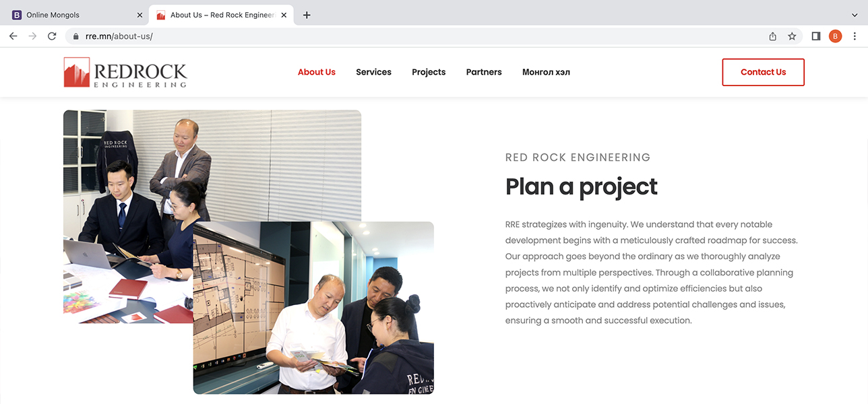
Task: Click the share icon in the address bar
Action: [773, 36]
